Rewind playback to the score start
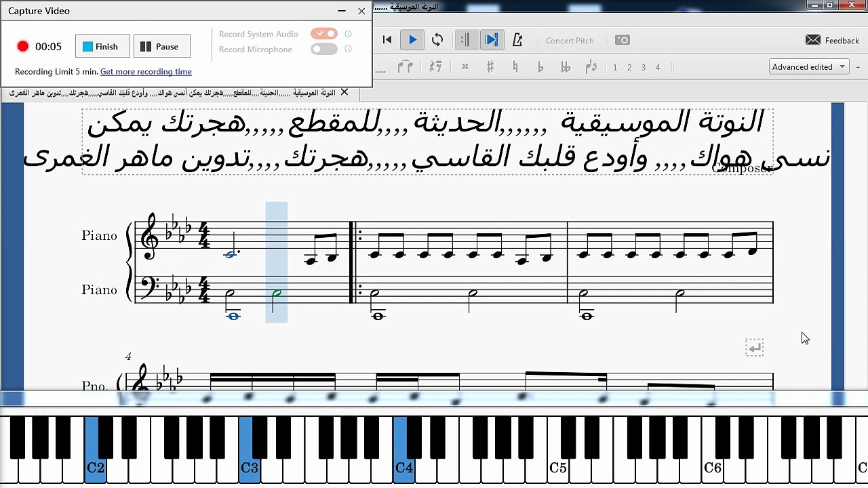Screen dimensions: 868x488 click(x=387, y=40)
